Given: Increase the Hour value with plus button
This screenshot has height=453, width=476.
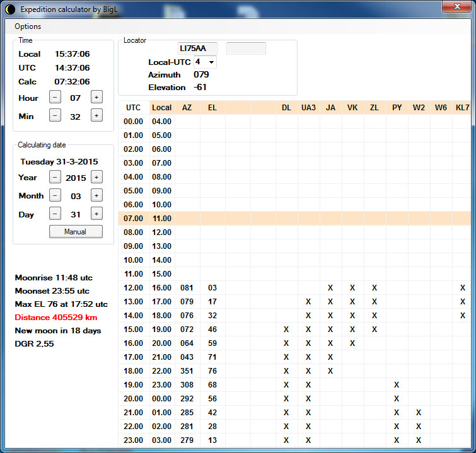Looking at the screenshot, I should point(96,97).
